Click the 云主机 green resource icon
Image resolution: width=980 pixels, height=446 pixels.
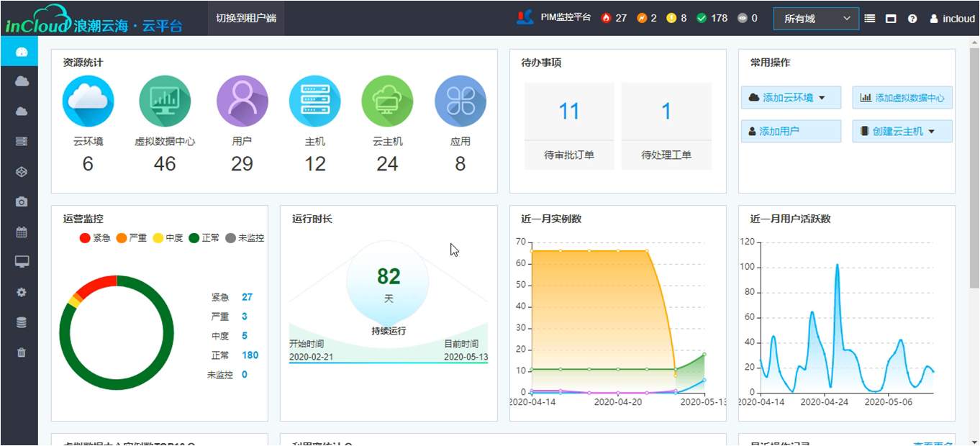(387, 101)
